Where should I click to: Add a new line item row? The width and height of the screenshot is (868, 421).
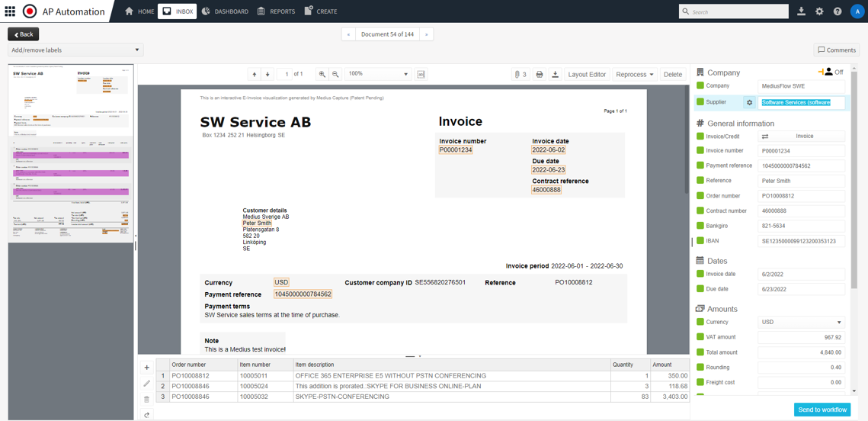(147, 368)
